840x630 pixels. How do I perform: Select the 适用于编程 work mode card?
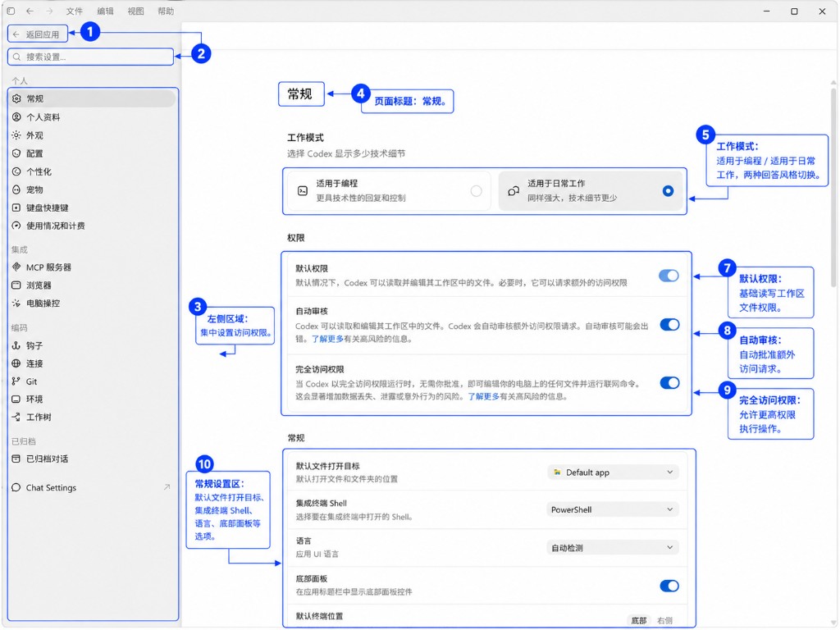pyautogui.click(x=389, y=190)
